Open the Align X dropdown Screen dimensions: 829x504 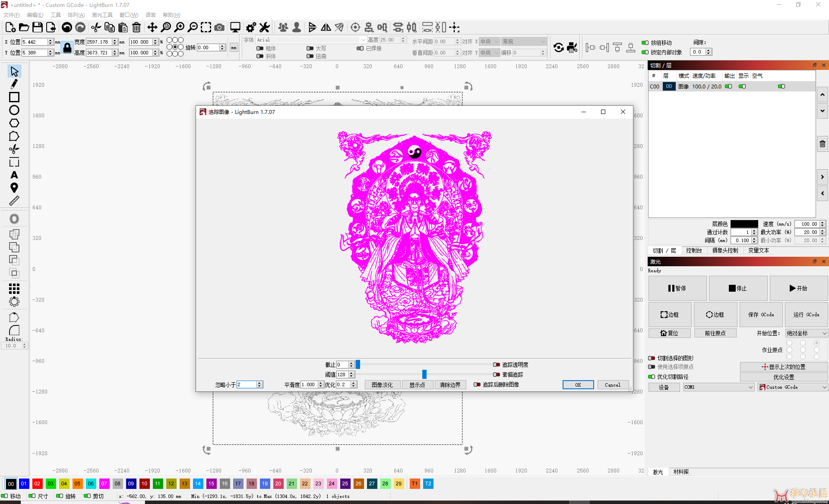(490, 41)
